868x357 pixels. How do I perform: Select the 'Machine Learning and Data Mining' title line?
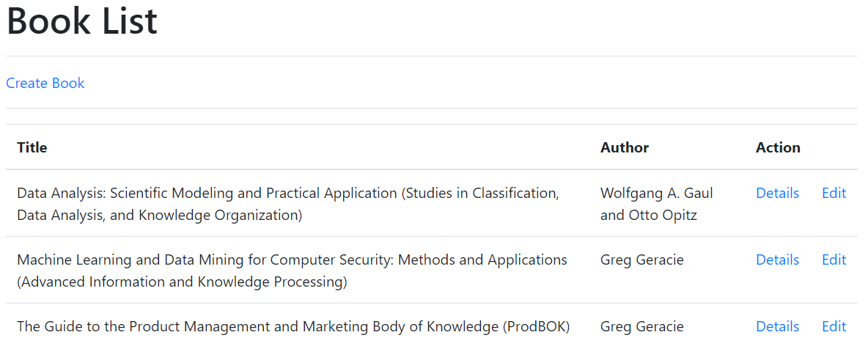point(293,260)
